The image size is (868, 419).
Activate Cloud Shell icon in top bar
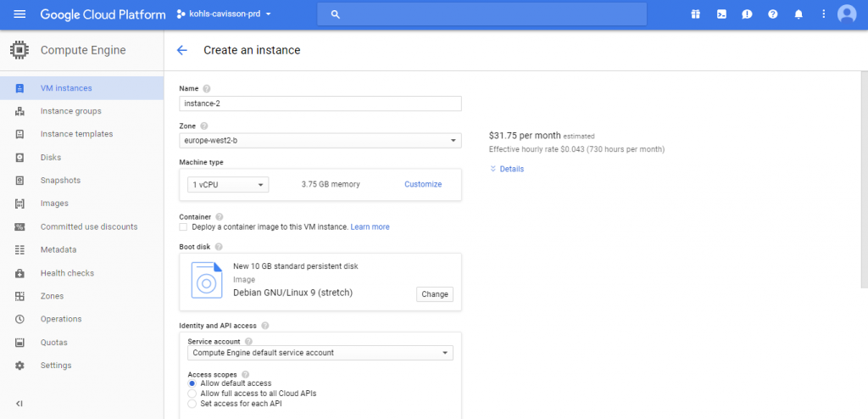[x=721, y=14]
